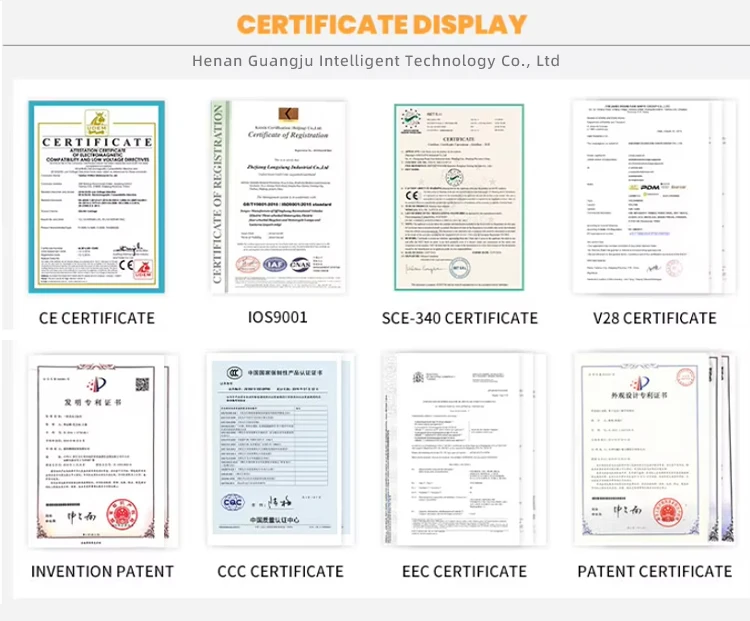View the EEC certificate document image

[463, 450]
